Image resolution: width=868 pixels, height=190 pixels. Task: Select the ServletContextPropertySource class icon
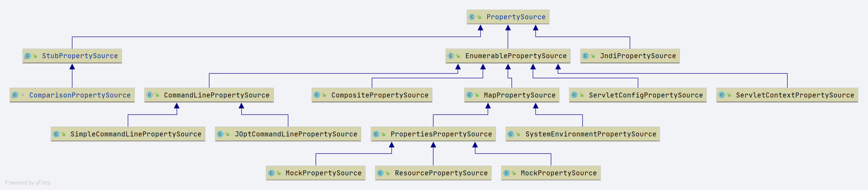[722, 95]
